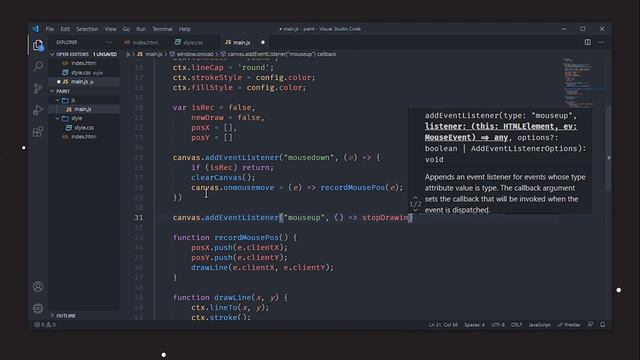The width and height of the screenshot is (640, 360).
Task: Open the Search view in activity bar
Action: 38,66
